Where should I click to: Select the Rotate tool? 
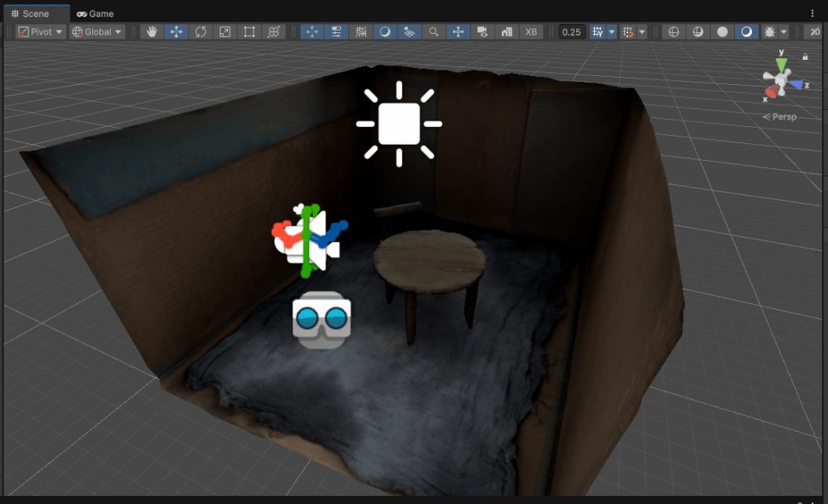tap(201, 32)
